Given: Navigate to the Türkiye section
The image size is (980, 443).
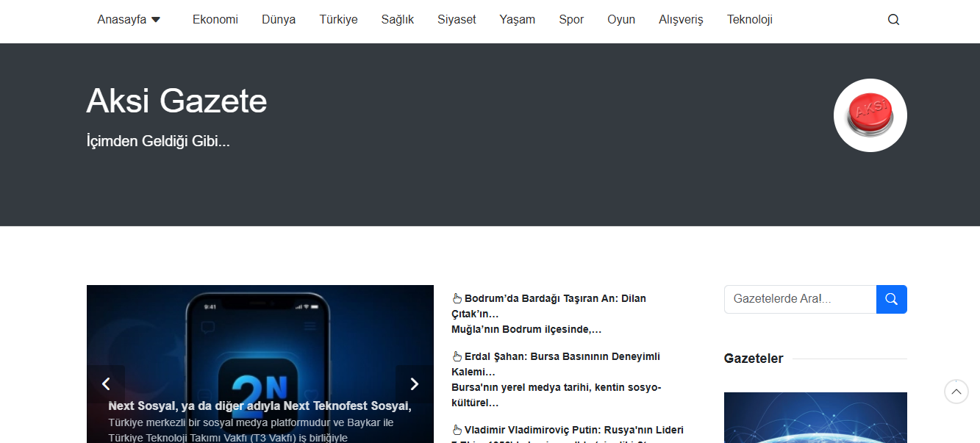Looking at the screenshot, I should click(338, 20).
